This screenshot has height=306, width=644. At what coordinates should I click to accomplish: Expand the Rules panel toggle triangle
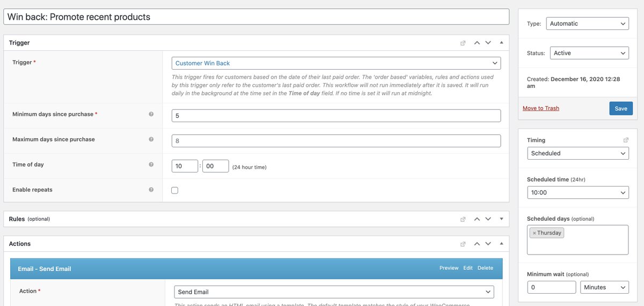[501, 219]
